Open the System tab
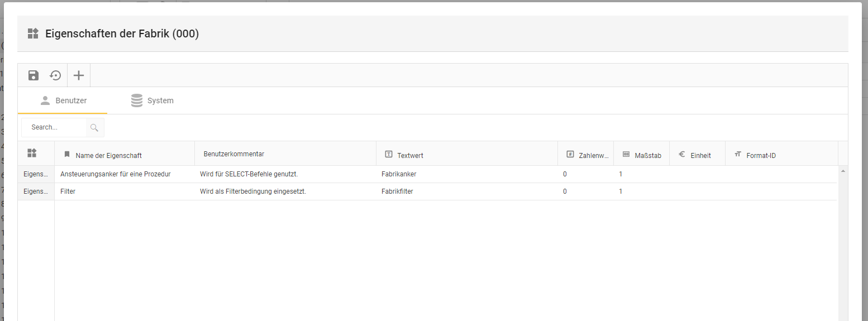Image resolution: width=868 pixels, height=321 pixels. coord(152,101)
